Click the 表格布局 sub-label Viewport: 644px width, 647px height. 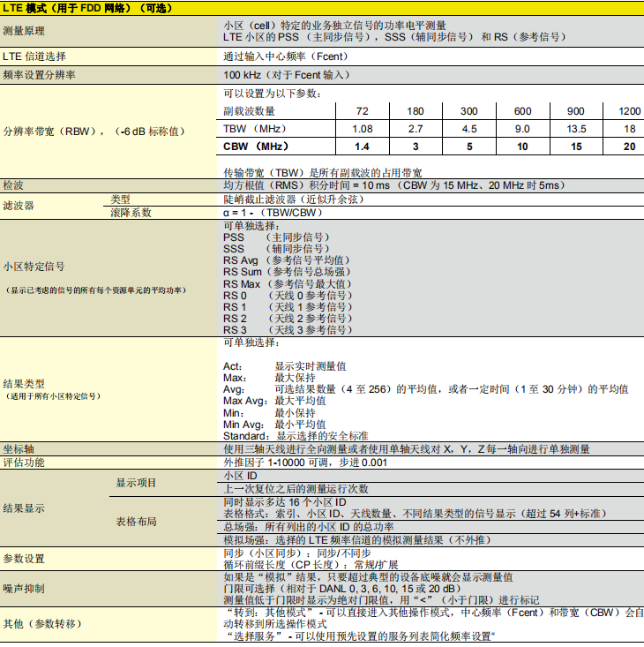pyautogui.click(x=136, y=522)
